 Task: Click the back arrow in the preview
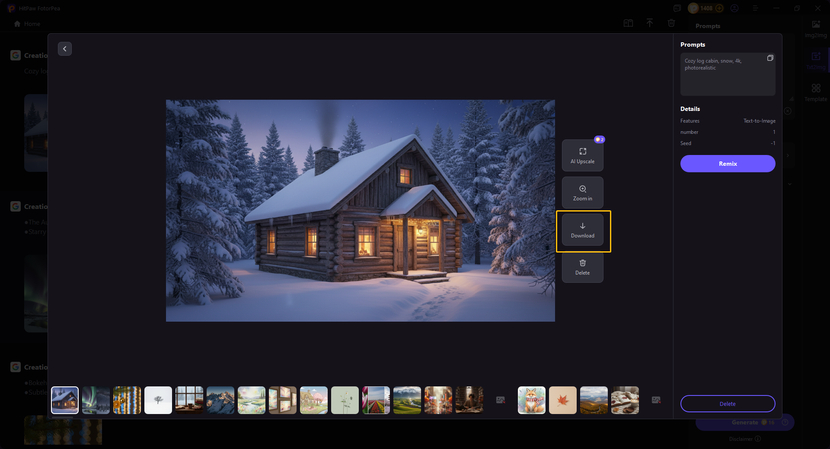pyautogui.click(x=65, y=49)
